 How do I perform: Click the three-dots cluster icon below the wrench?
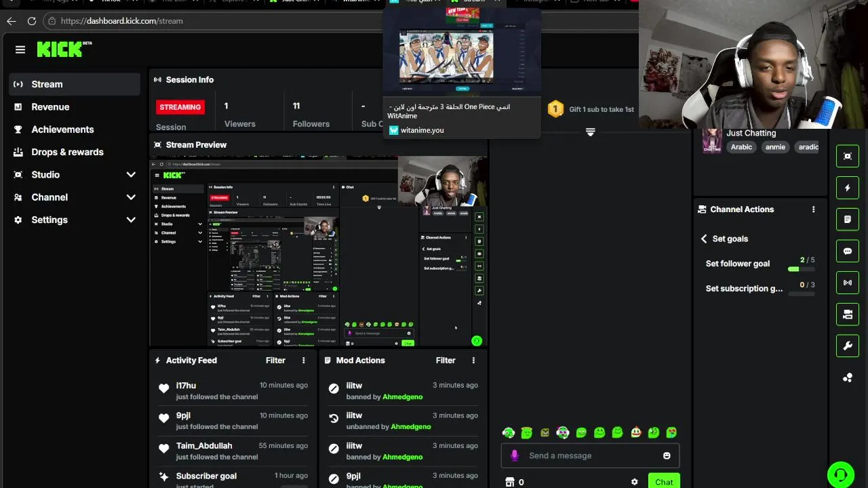click(x=848, y=378)
